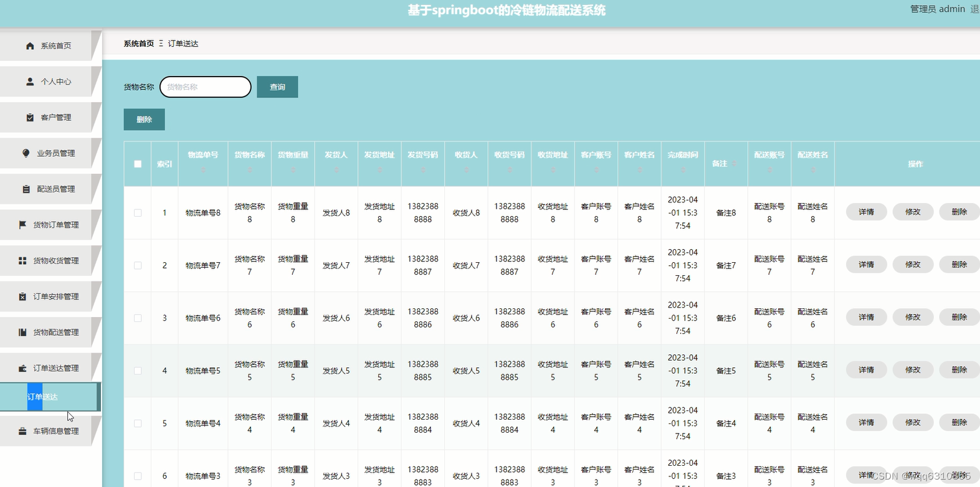Open 详情 for row 物流单号8

pos(866,212)
